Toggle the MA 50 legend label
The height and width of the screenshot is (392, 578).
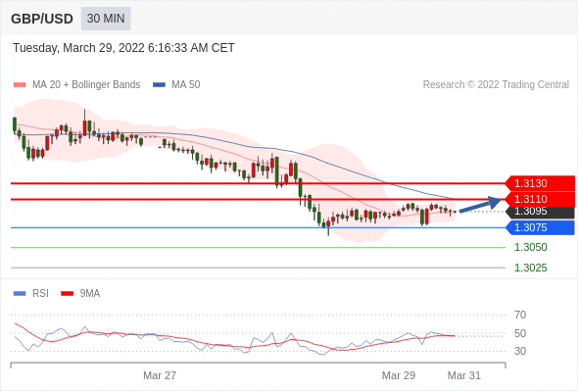tap(186, 85)
